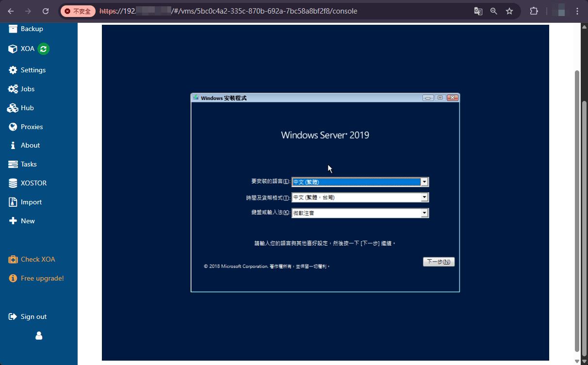
Task: Open the Import menu label
Action: coord(31,202)
